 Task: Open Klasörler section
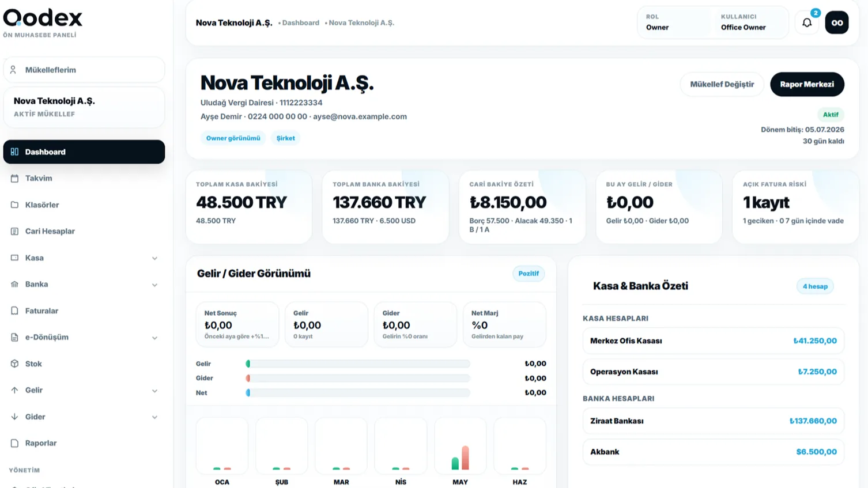click(x=84, y=205)
